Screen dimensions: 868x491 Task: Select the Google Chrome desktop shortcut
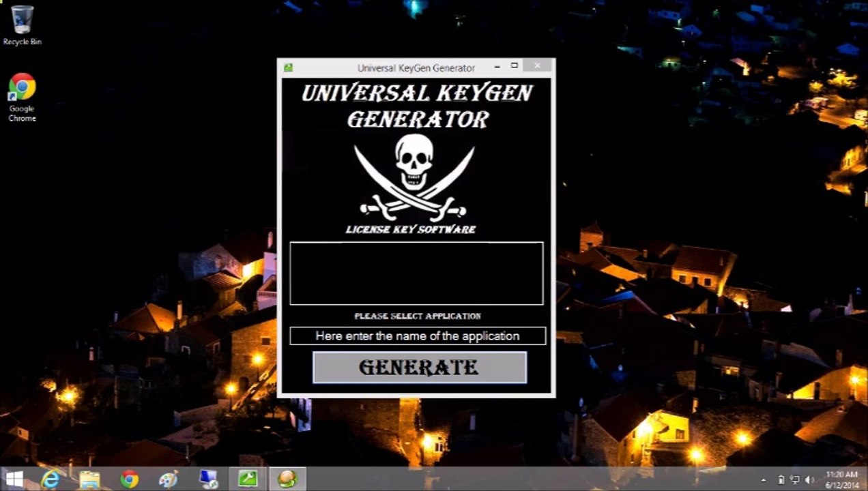click(x=22, y=98)
